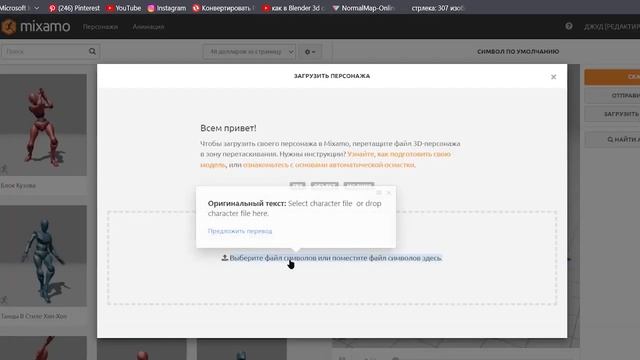
Task: Select the red 'Блок Кузова' animation thumbnail
Action: point(43,125)
